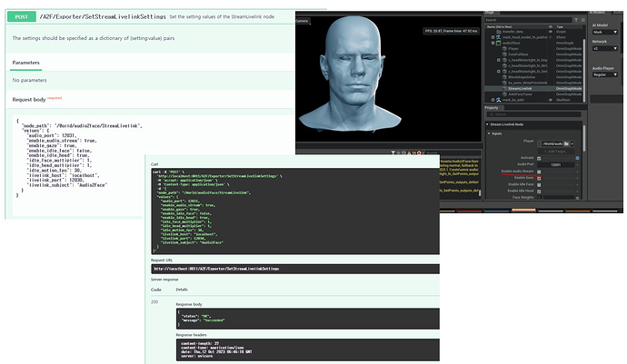Toggle visibility of mark_head_model_hi_published row
Viewport: 627px width, 364px height.
[x=551, y=37]
